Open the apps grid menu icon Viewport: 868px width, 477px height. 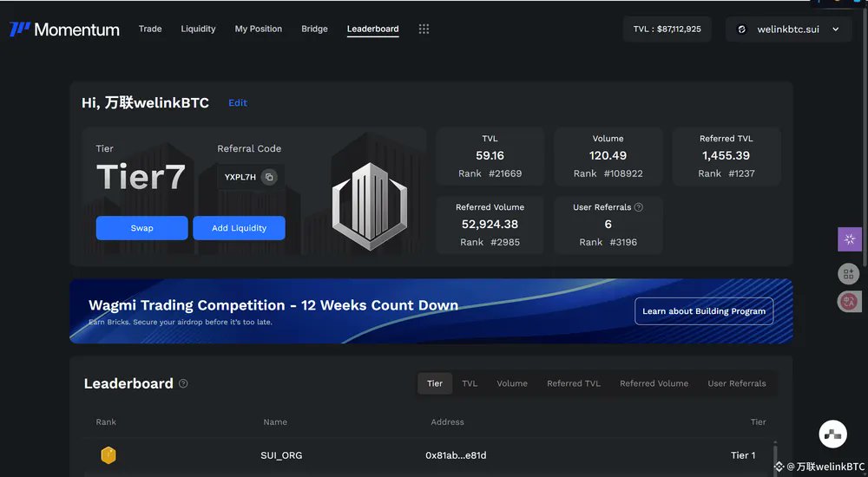tap(424, 29)
